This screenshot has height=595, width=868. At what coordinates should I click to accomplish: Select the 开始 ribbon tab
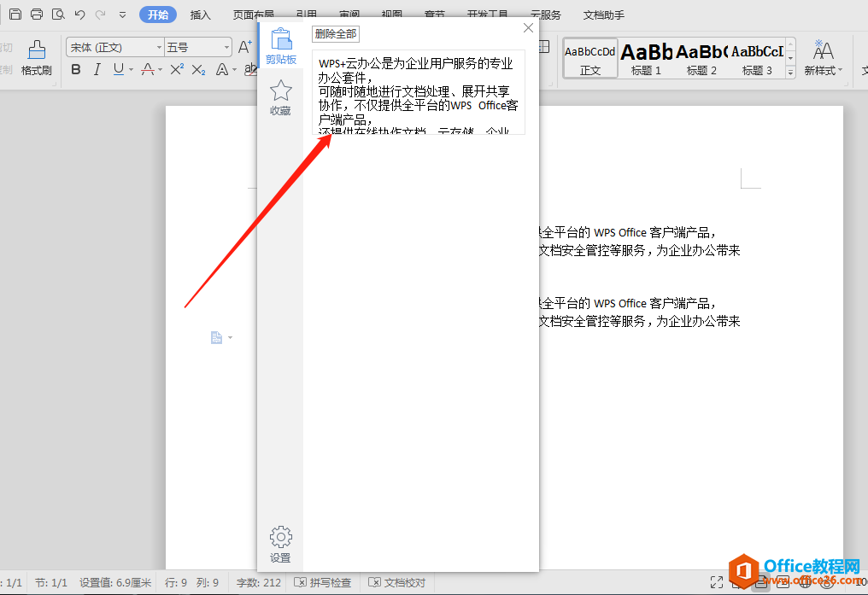[x=158, y=15]
